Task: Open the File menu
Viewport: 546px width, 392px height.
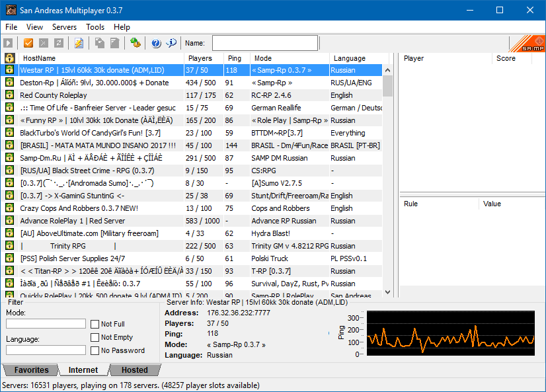Action: click(11, 27)
